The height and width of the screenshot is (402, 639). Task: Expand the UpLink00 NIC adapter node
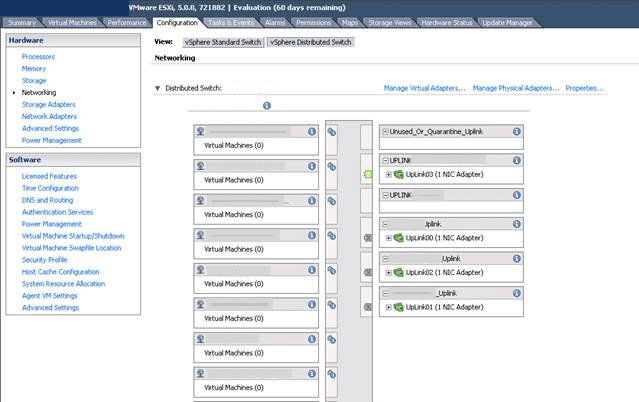point(388,238)
